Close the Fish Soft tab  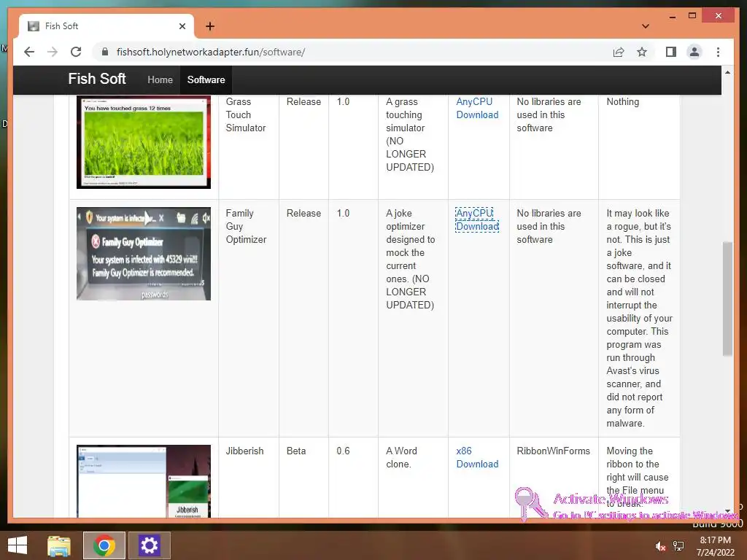[x=182, y=26]
